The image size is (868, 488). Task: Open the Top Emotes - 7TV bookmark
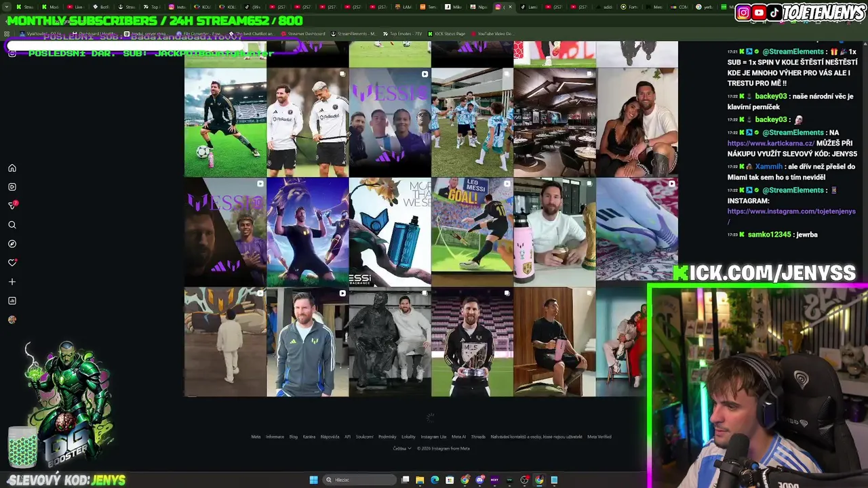pyautogui.click(x=403, y=34)
